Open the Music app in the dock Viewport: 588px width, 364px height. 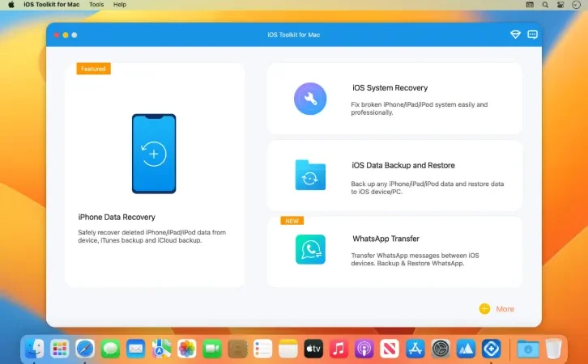pos(339,349)
